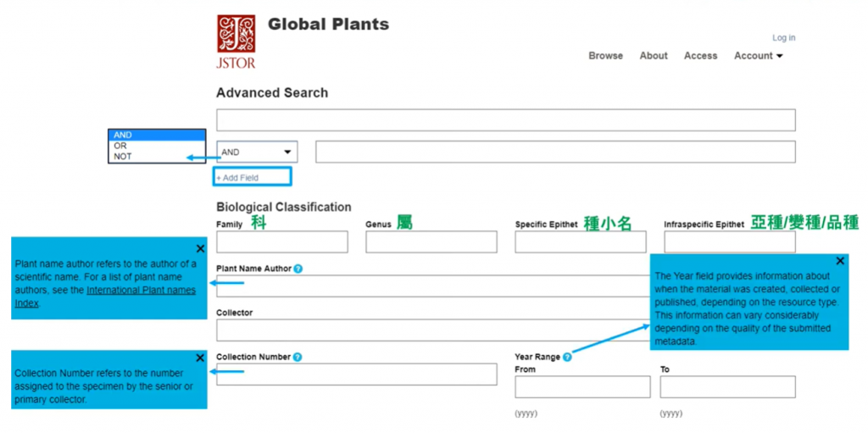Click the Log in link
The image size is (868, 433).
[x=783, y=38]
